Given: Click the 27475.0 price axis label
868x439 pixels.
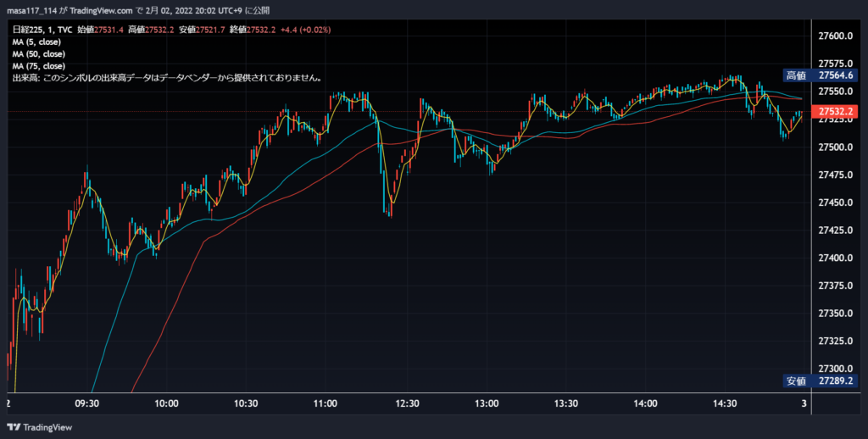Looking at the screenshot, I should [834, 175].
